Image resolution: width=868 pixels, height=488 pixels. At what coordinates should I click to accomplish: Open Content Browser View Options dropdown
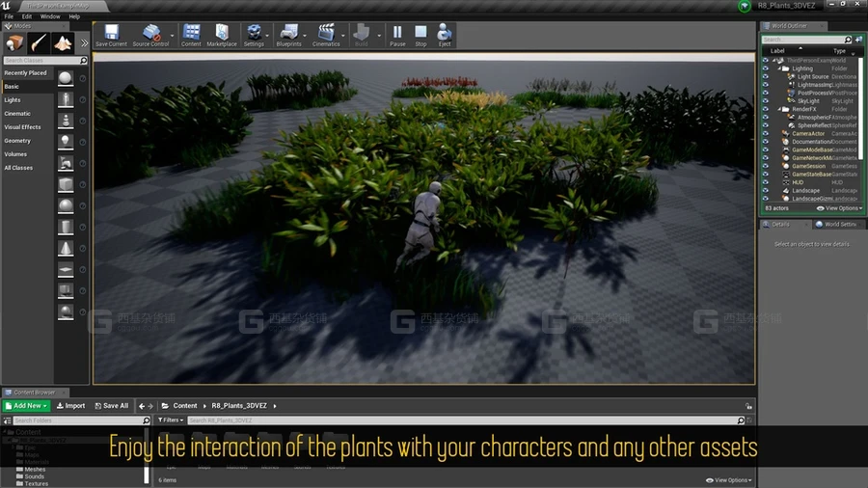729,480
